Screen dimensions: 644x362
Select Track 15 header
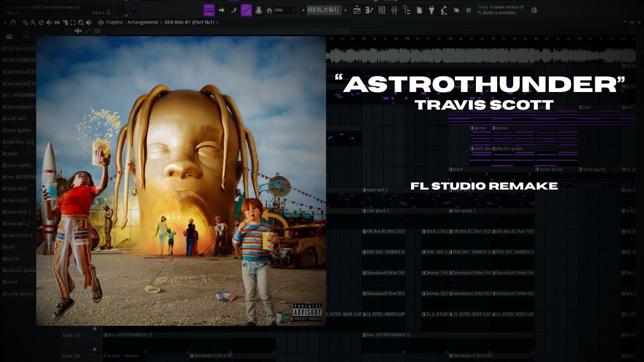70,335
